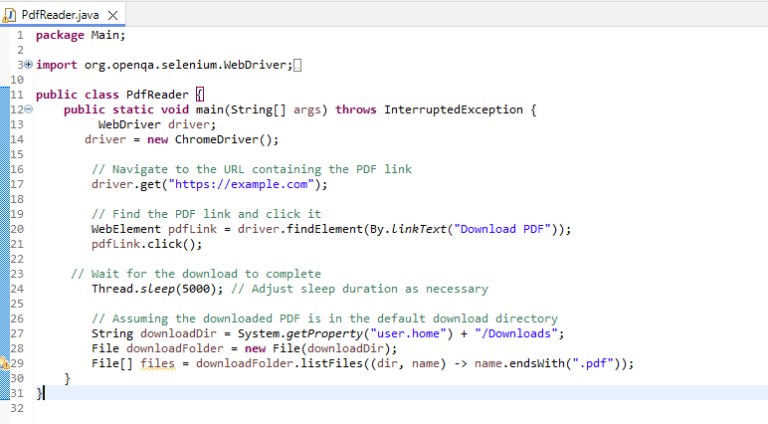Click the "PdfReader" class name on line 11
Viewport: 768px width, 424px height.
157,94
